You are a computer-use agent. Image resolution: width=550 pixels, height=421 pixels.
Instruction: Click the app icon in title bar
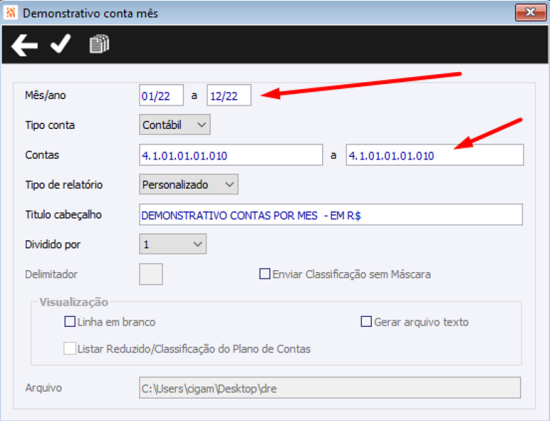click(x=10, y=13)
